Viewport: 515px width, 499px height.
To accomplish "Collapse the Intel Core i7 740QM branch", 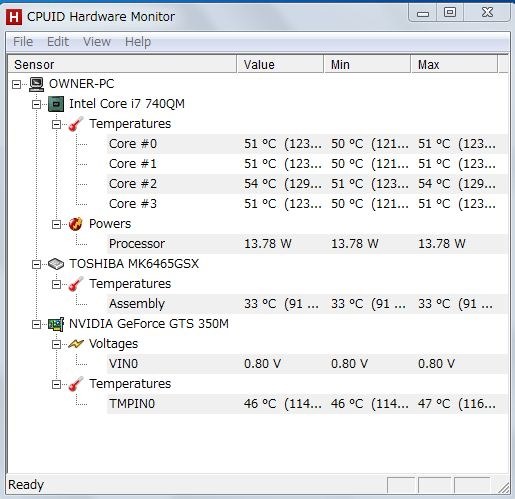I will click(36, 104).
